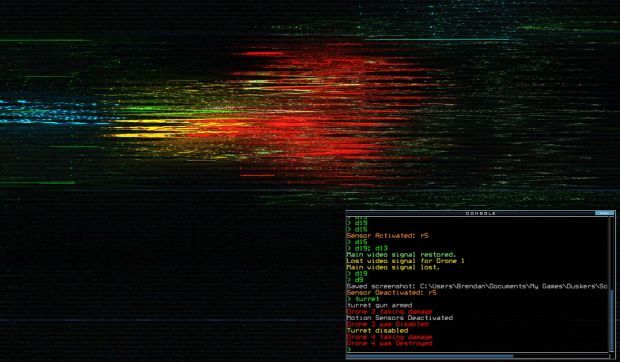This screenshot has height=362, width=620.
Task: Click the 'Sensor Activated: r5' line
Action: pyautogui.click(x=388, y=236)
